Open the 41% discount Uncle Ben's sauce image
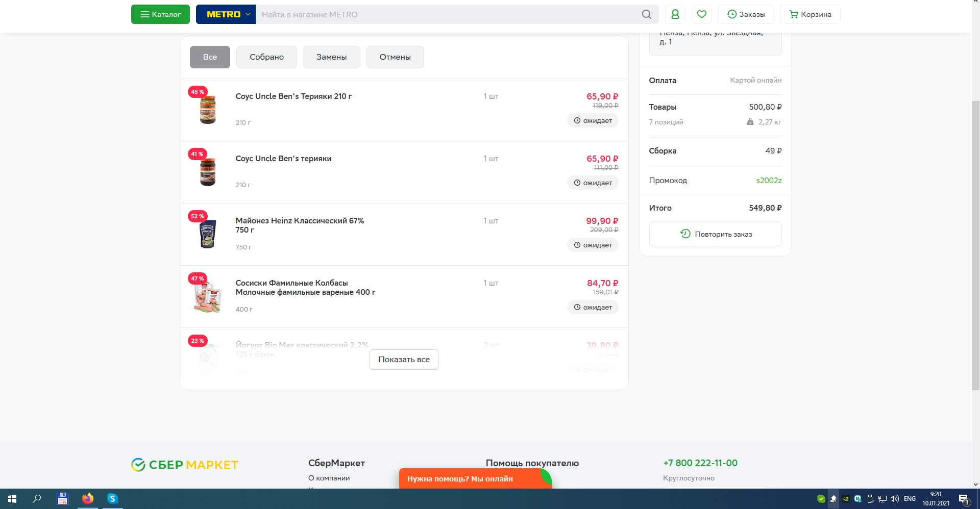Viewport: 980px width, 509px height. point(208,172)
